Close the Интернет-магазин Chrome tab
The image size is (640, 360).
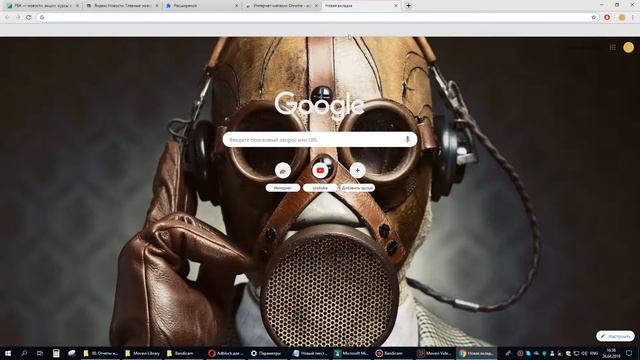pos(316,6)
